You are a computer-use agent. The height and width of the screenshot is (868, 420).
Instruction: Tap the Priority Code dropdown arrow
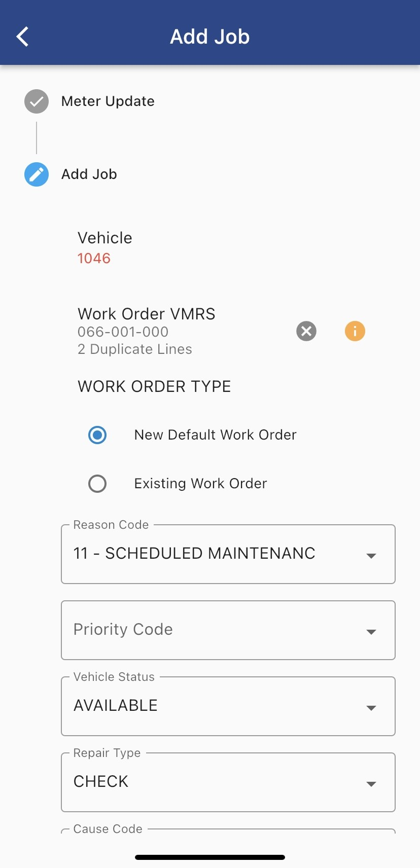tap(371, 632)
